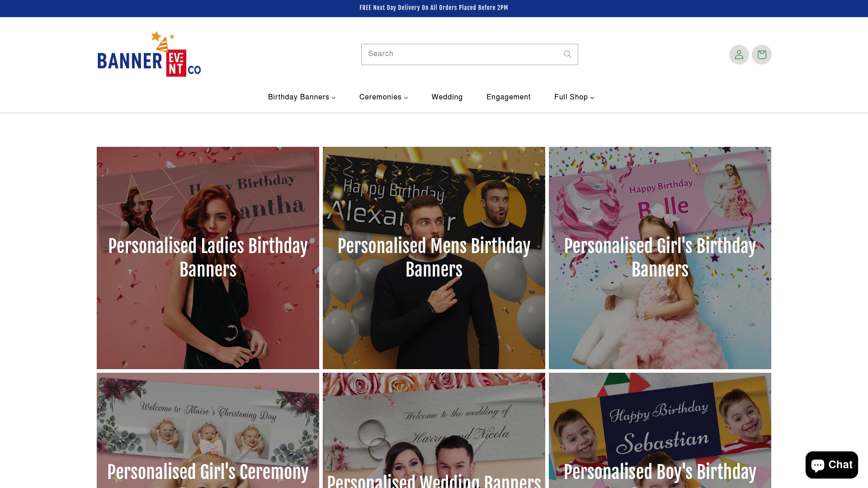Open the Shopify Chat widget
Viewport: 868px width, 488px height.
(831, 465)
